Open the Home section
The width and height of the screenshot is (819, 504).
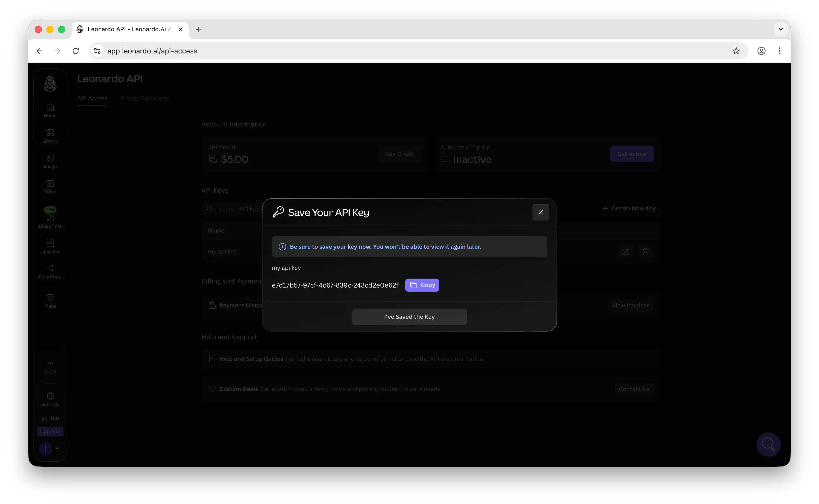pos(50,110)
